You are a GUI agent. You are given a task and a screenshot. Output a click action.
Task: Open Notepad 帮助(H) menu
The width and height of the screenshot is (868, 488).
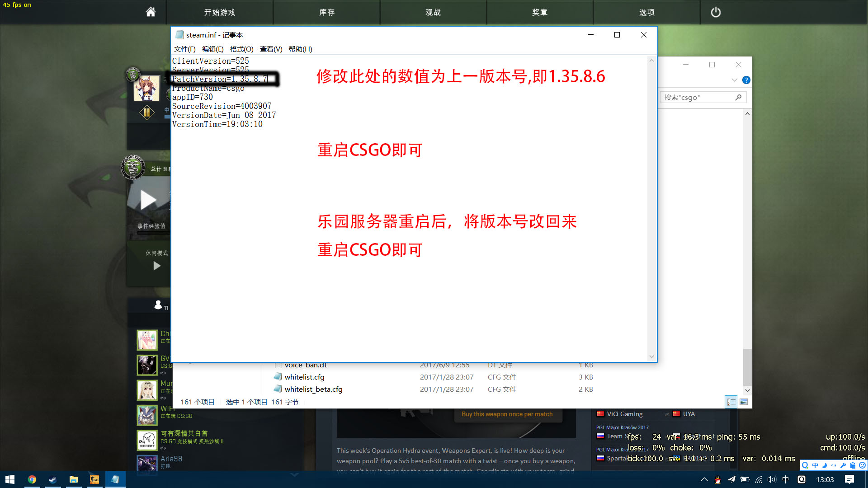tap(300, 49)
